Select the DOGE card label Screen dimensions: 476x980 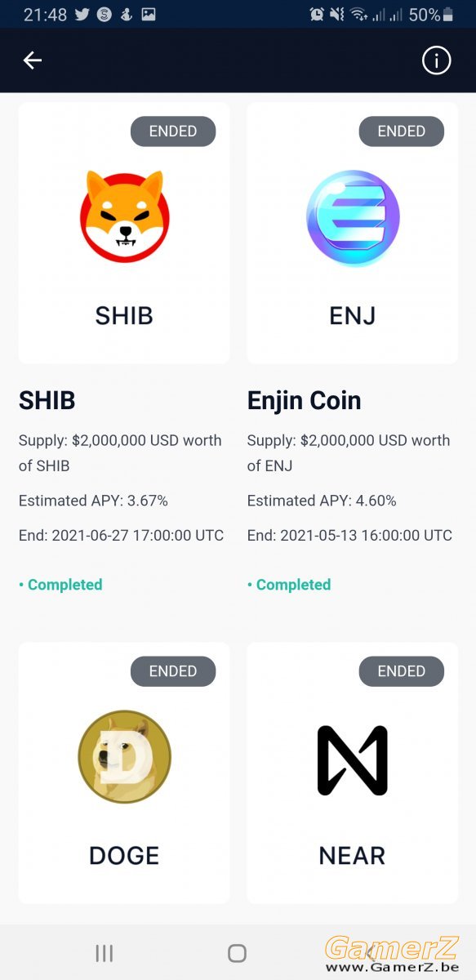[x=124, y=855]
